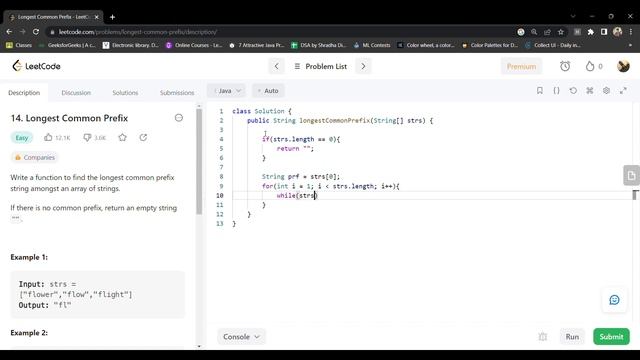The width and height of the screenshot is (640, 360).
Task: Click the format code braces icon
Action: [x=556, y=91]
